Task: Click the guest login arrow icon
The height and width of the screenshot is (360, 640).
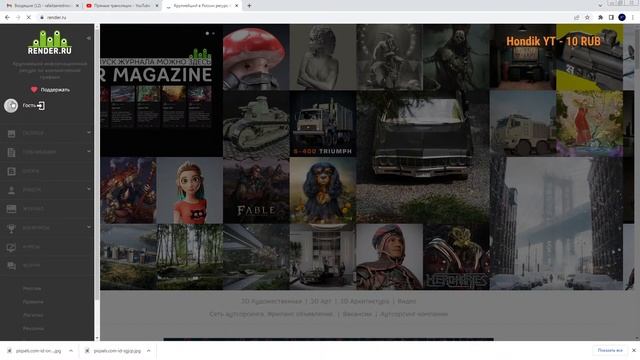Action: 41,106
